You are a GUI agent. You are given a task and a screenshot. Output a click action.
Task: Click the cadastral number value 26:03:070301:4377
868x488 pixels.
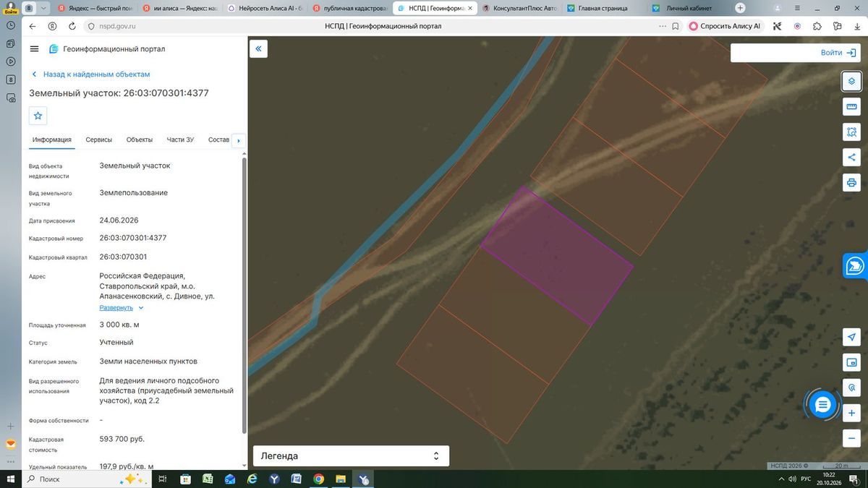click(x=133, y=238)
